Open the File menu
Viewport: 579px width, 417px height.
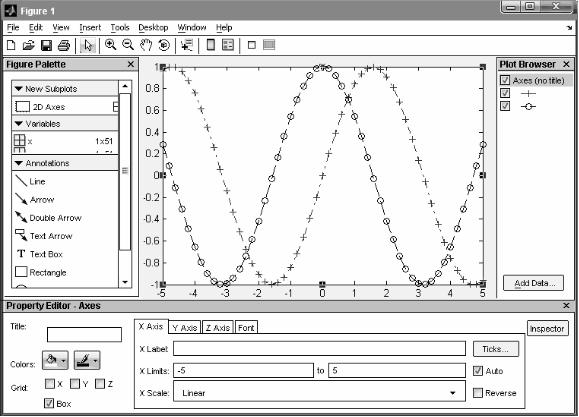[x=13, y=28]
